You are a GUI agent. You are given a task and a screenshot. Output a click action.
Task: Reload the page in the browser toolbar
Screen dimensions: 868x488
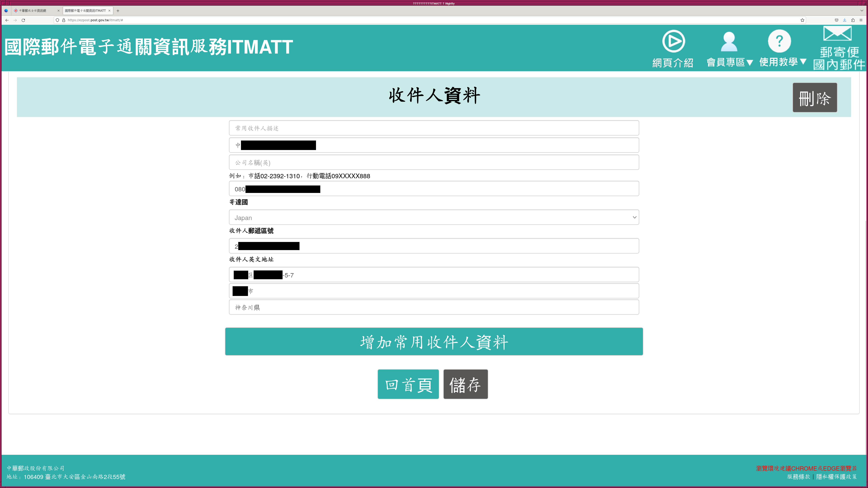(23, 20)
